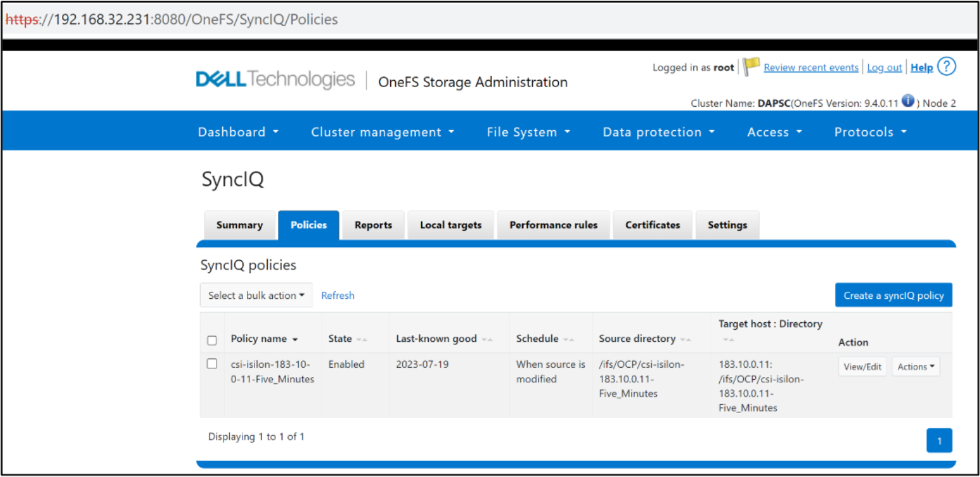Open the Help question mark icon
Image resolution: width=980 pixels, height=477 pixels.
(x=947, y=66)
